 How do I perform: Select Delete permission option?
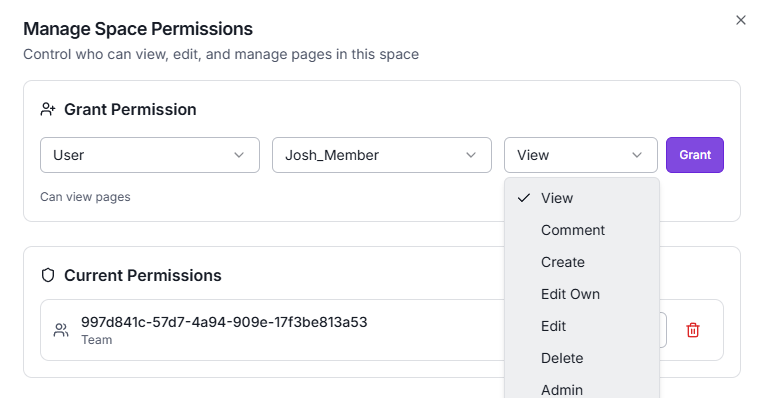click(x=582, y=358)
